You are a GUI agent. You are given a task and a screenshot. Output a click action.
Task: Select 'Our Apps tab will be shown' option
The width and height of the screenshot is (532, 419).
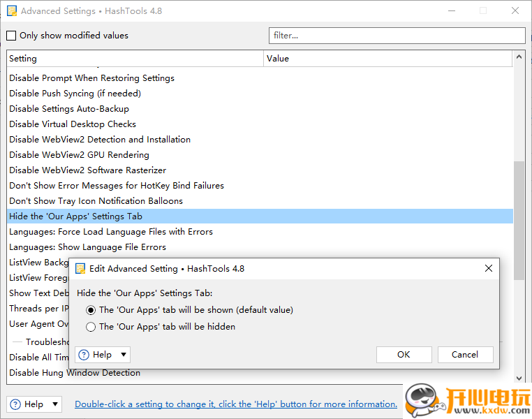pyautogui.click(x=91, y=310)
